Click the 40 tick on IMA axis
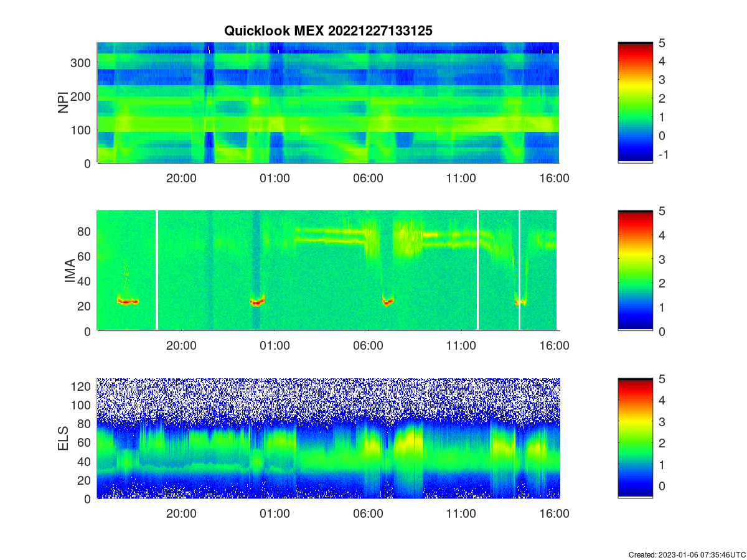This screenshot has width=747, height=560. coord(85,281)
